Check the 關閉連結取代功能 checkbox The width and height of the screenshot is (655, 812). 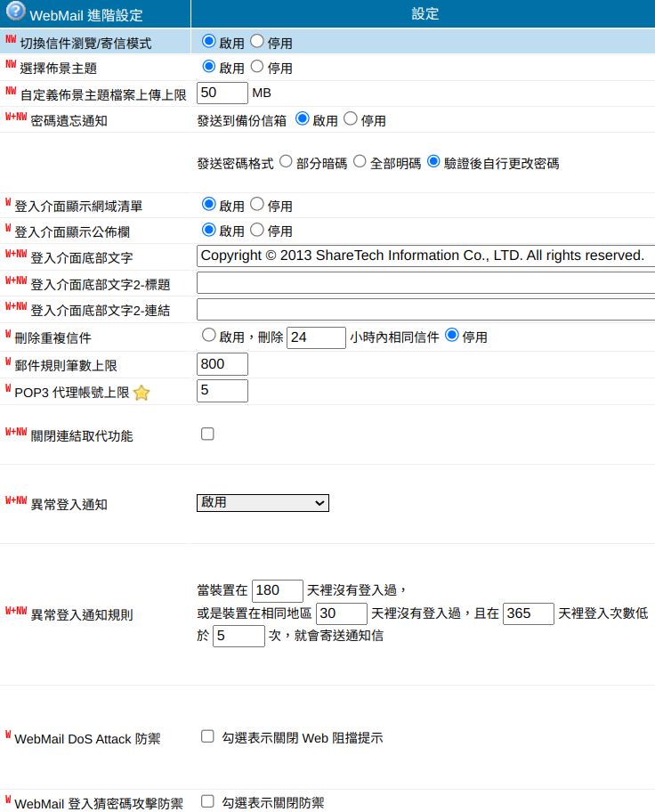pos(207,434)
